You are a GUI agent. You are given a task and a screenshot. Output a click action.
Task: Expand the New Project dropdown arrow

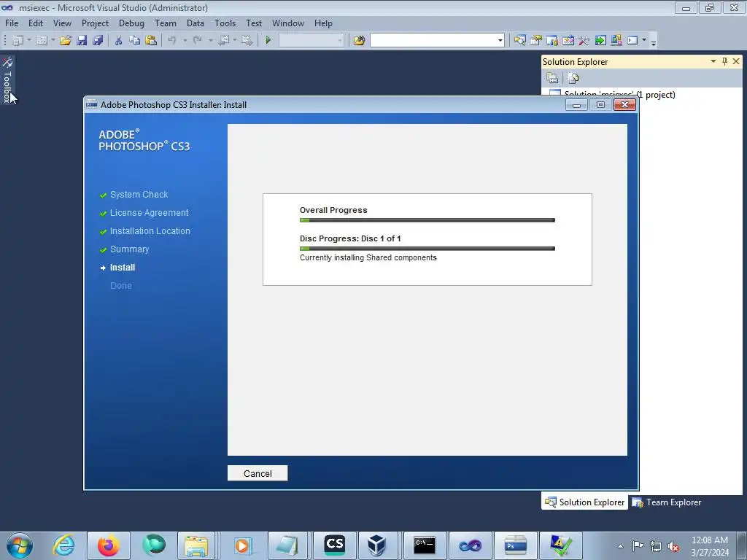tap(29, 41)
